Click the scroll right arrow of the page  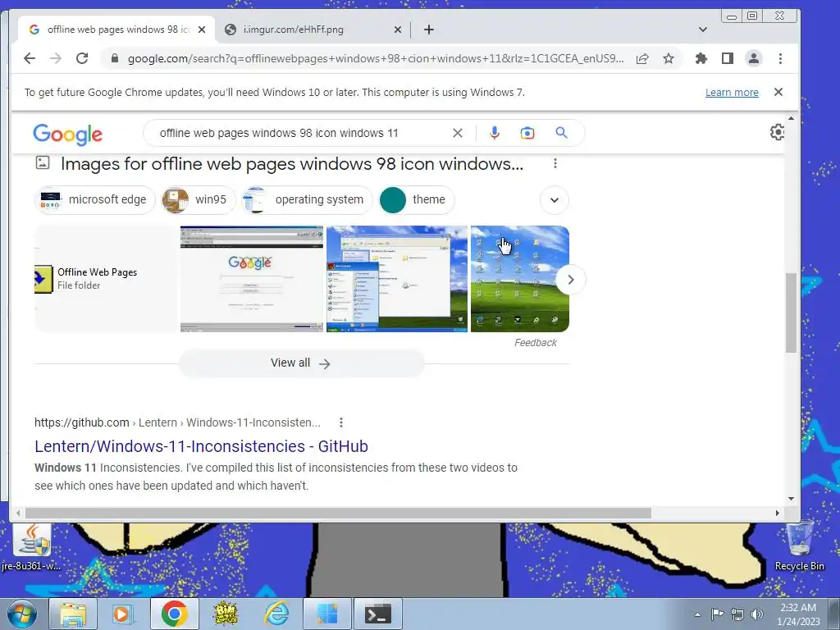(778, 514)
